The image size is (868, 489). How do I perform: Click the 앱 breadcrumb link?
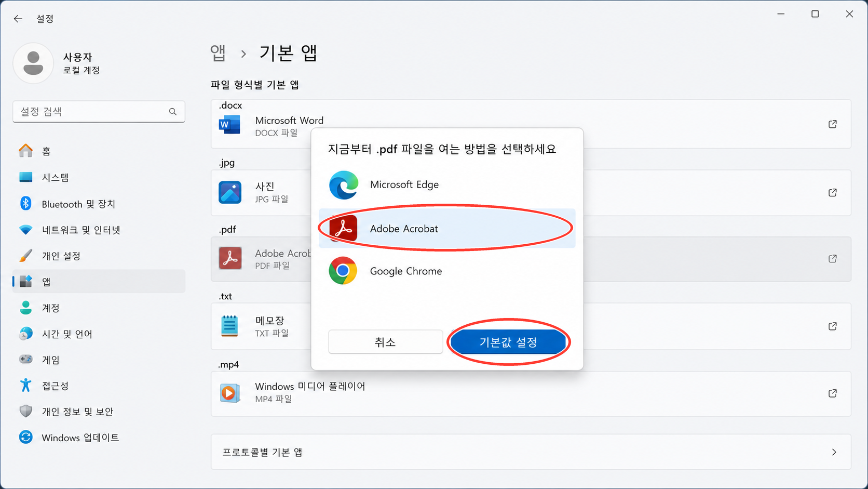coord(218,53)
